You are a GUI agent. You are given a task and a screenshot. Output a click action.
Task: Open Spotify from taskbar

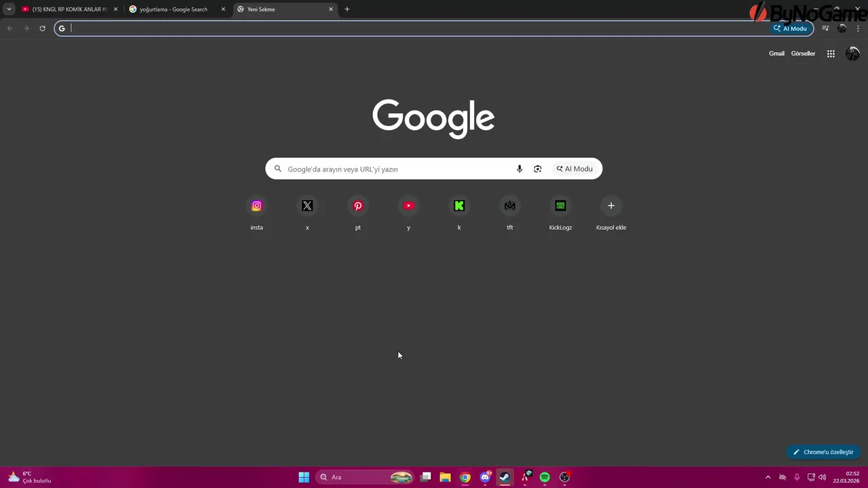point(545,477)
